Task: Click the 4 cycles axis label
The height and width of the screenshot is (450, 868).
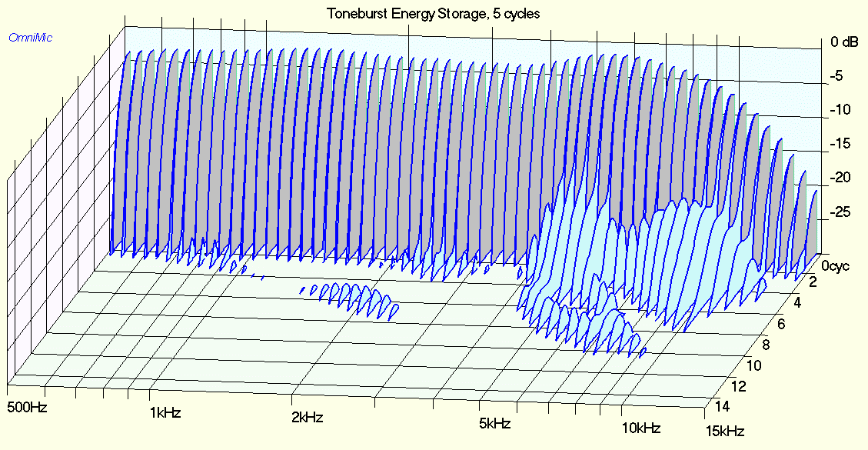Action: coord(798,303)
